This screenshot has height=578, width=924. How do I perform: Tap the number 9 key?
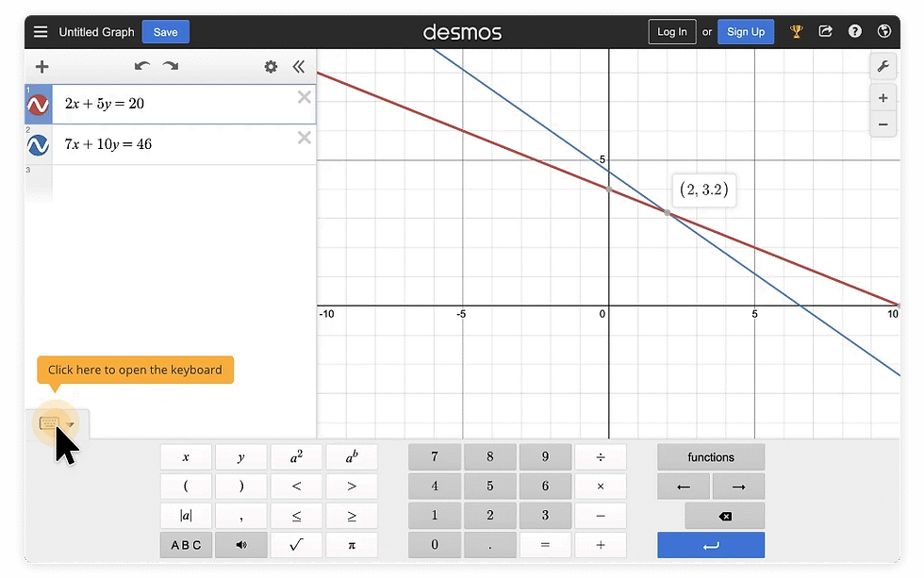[545, 457]
